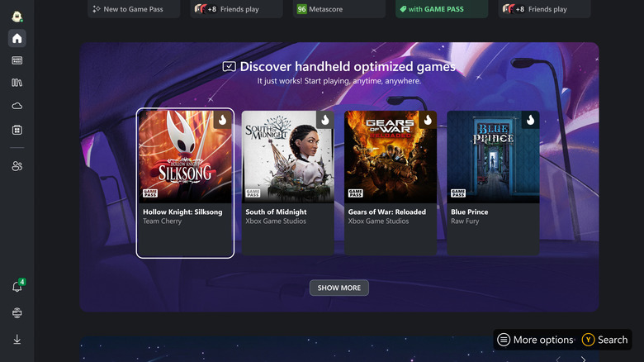Open the devices icon in sidebar
Screen dimensions: 644x362
pyautogui.click(x=17, y=313)
